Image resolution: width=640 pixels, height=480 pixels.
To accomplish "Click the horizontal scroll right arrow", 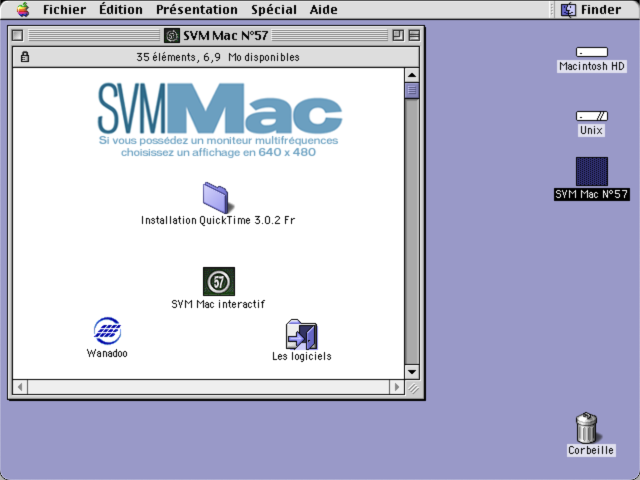I will [396, 387].
